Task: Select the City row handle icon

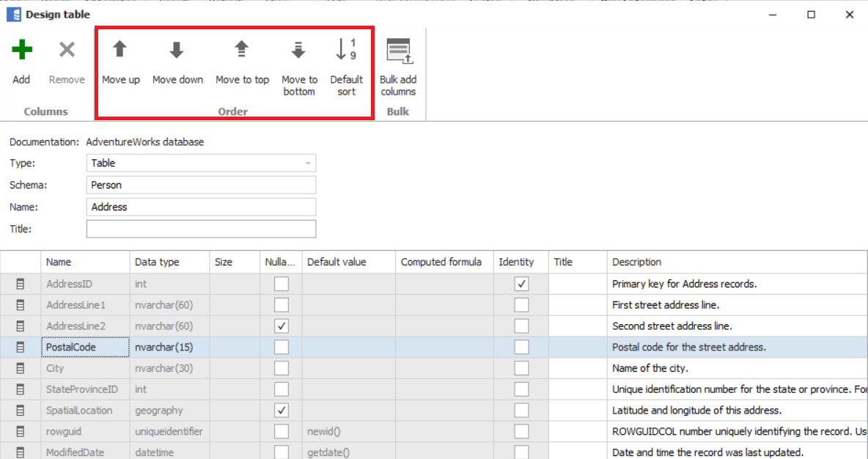Action: tap(21, 369)
